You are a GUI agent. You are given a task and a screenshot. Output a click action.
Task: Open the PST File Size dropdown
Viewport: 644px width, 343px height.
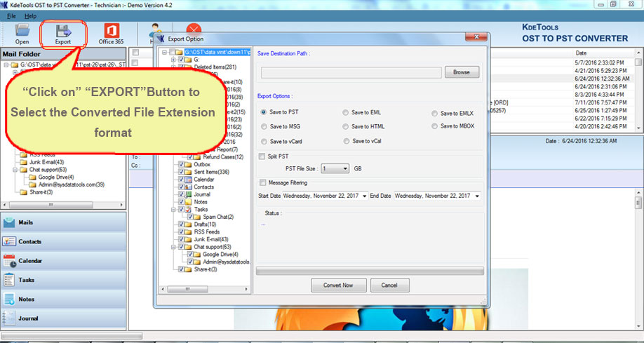coord(344,169)
